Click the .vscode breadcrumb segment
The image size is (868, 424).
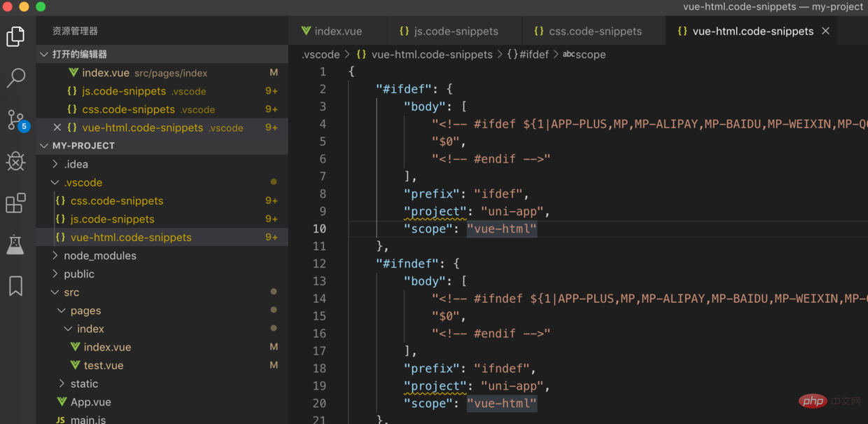pos(321,55)
